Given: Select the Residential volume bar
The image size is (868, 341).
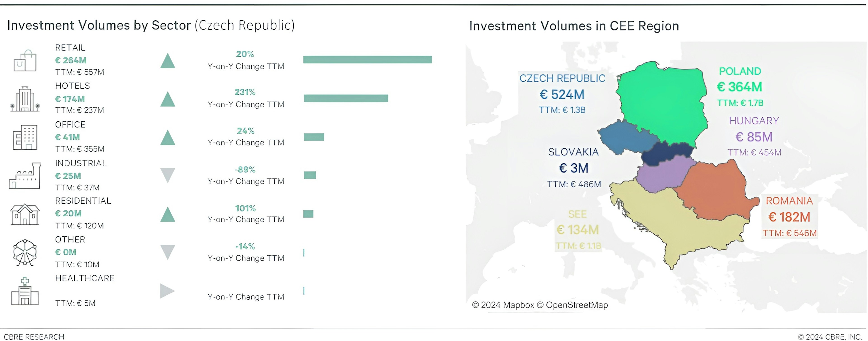Looking at the screenshot, I should pos(308,214).
